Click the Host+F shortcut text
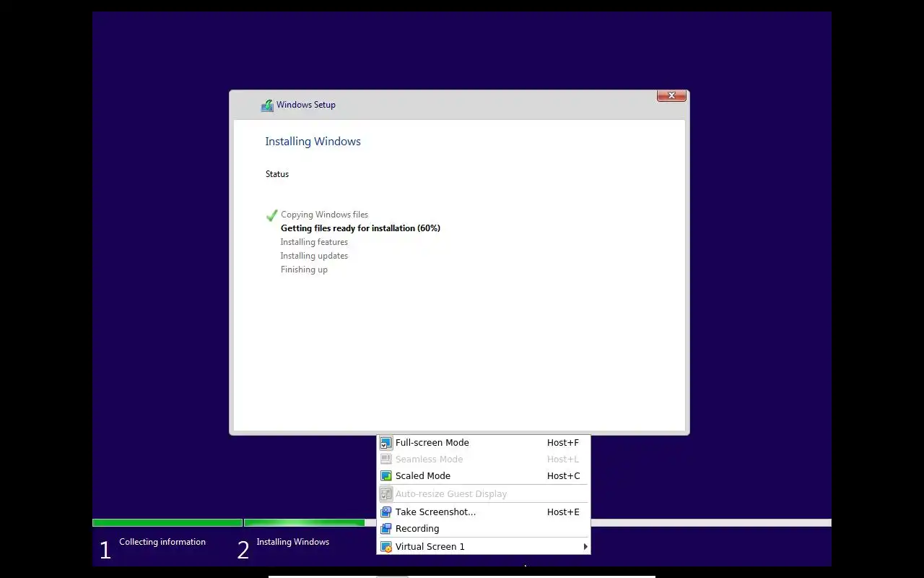 click(x=563, y=443)
